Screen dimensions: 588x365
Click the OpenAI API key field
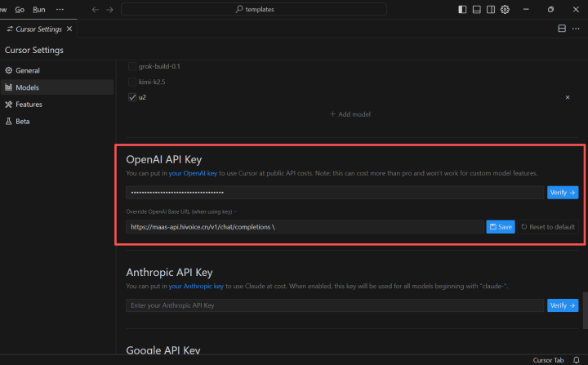click(x=335, y=193)
